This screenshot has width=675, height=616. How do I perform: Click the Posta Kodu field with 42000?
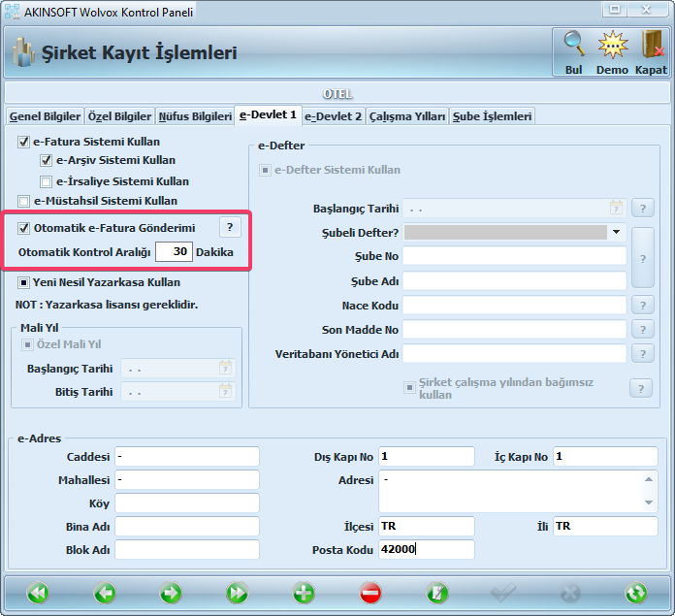tap(427, 549)
